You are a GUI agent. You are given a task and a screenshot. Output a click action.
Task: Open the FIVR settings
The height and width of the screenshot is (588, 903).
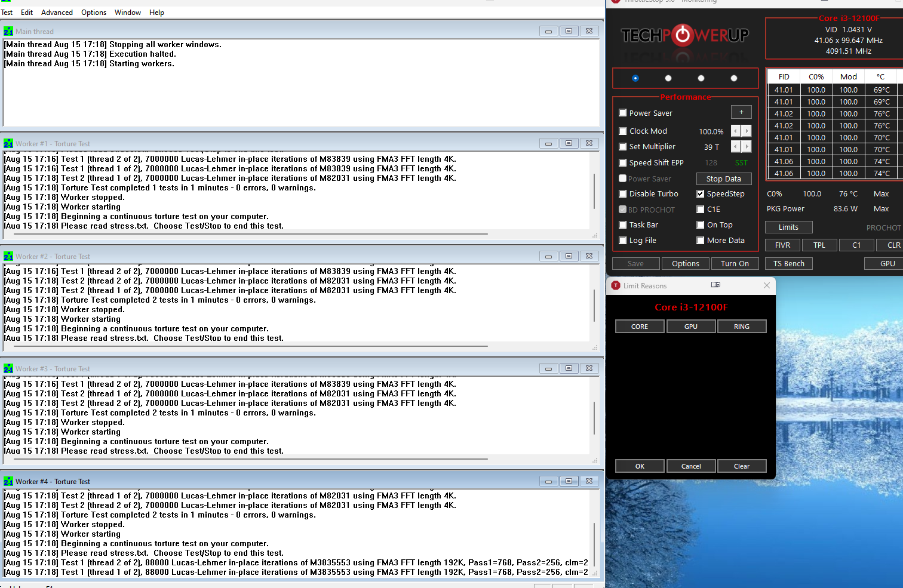point(782,245)
